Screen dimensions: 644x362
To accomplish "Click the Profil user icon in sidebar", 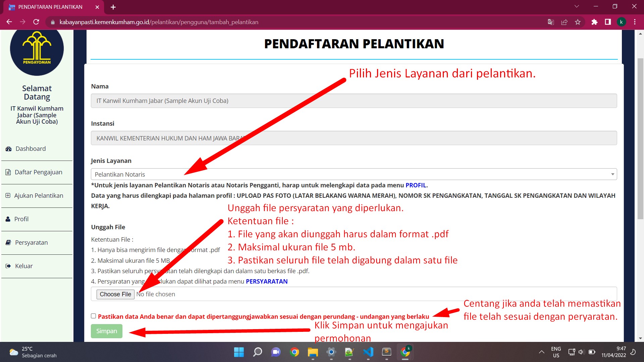I will [x=8, y=219].
